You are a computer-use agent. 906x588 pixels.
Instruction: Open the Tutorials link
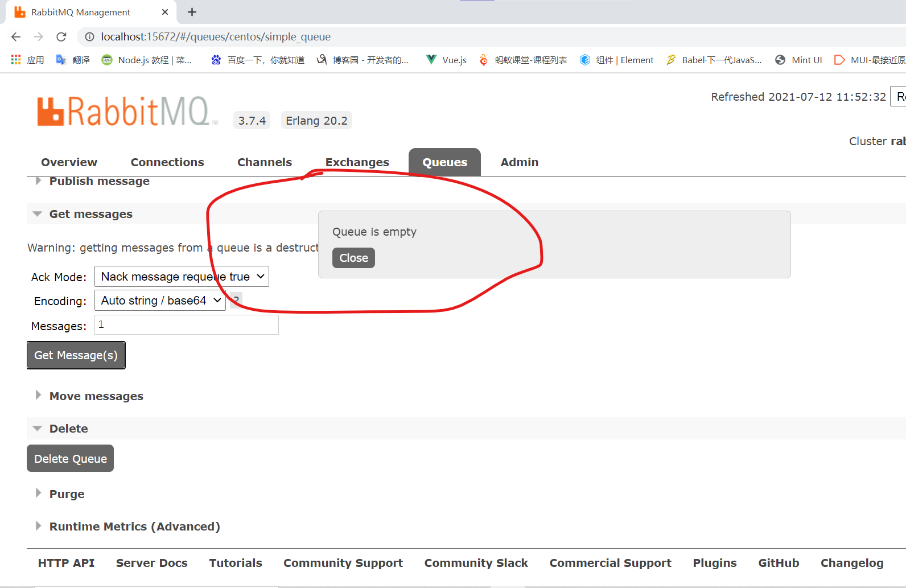coord(236,563)
